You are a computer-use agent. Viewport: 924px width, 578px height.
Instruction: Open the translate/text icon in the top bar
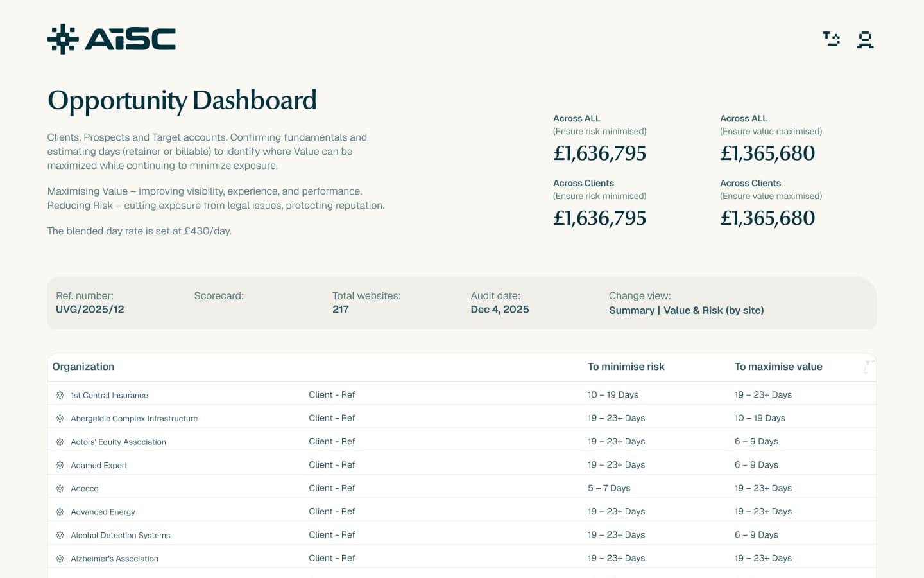tap(831, 39)
